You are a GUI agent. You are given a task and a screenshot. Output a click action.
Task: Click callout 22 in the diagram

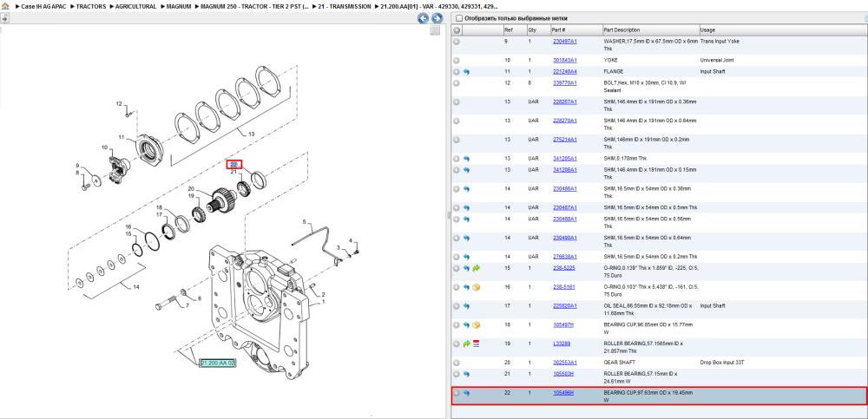pos(233,164)
